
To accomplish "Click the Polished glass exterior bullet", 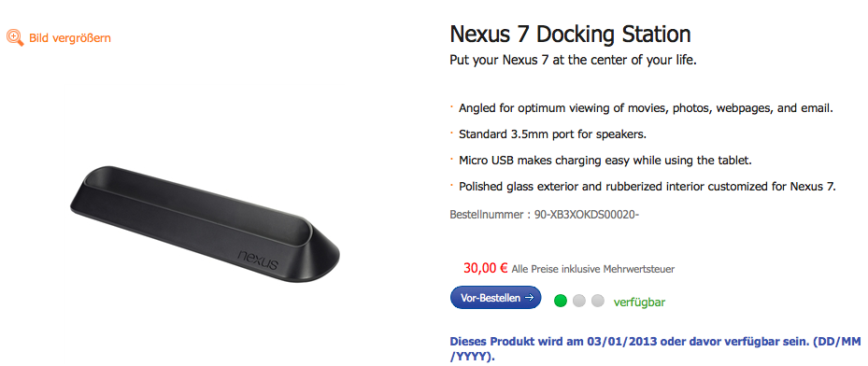I will (x=647, y=187).
